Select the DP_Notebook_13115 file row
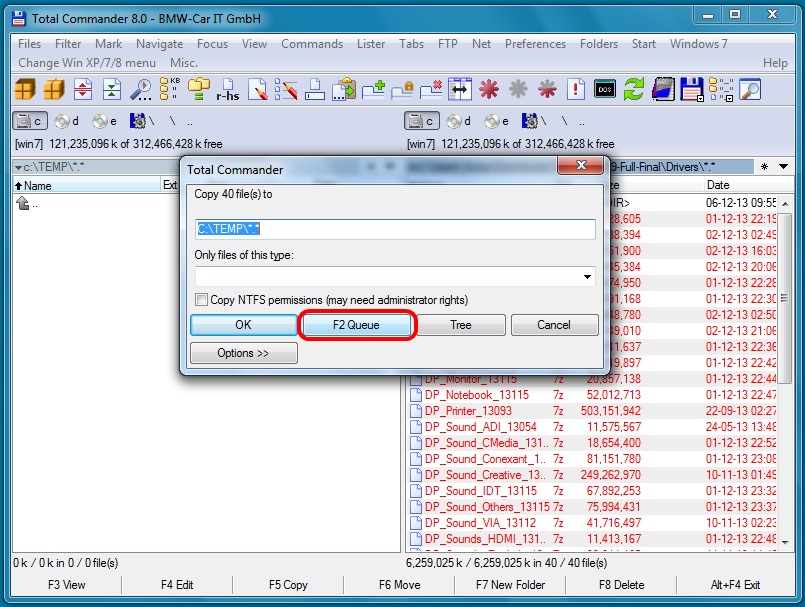This screenshot has width=805, height=607. pyautogui.click(x=593, y=394)
